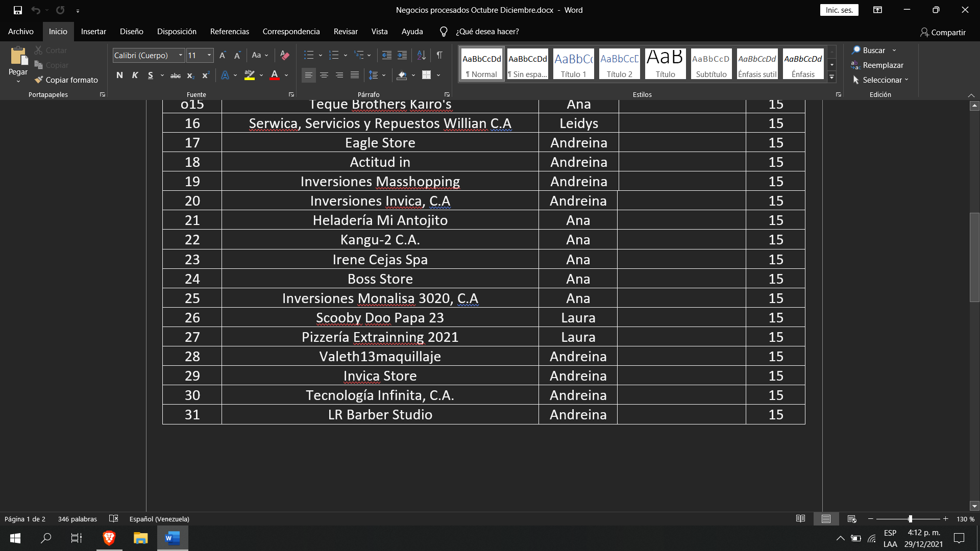This screenshot has width=980, height=551.
Task: Apply subscript formatting
Action: pyautogui.click(x=190, y=76)
